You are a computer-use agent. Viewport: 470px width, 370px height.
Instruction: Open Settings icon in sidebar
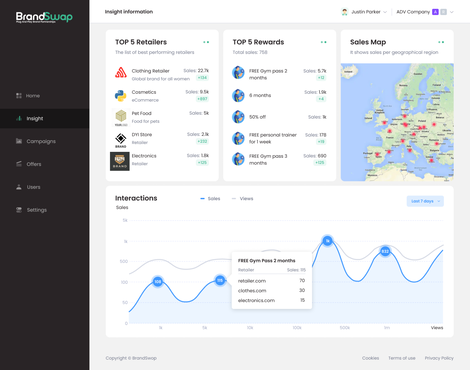(x=19, y=210)
